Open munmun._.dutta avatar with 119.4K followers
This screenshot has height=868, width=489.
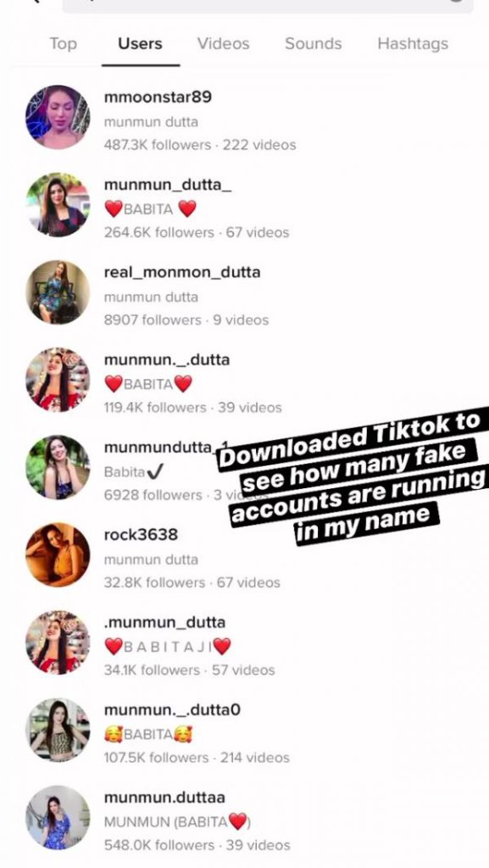pos(58,379)
